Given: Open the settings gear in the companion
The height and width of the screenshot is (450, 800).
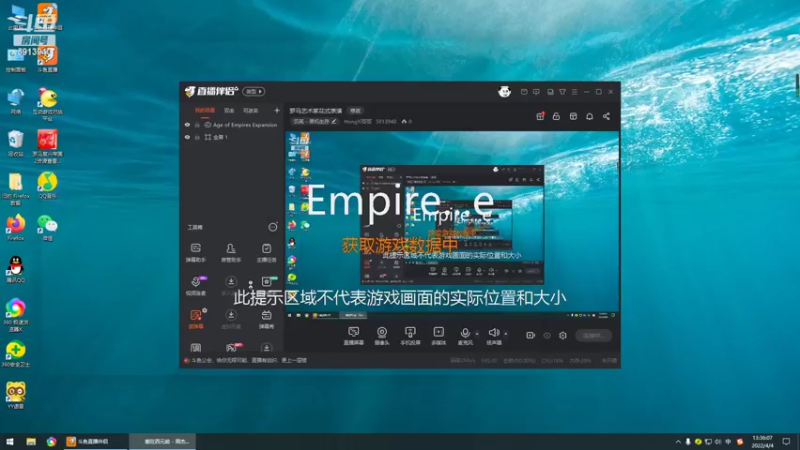Looking at the screenshot, I should click(x=563, y=335).
